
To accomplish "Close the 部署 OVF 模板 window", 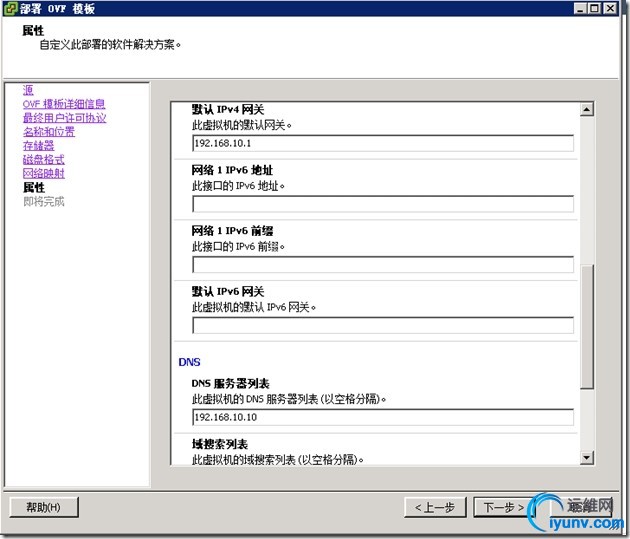I will 610,8.
